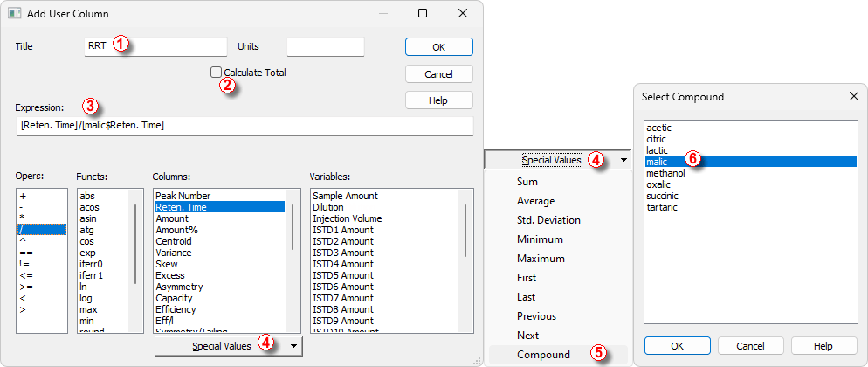868x367 pixels.
Task: Click OK in Select Compound dialog
Action: (678, 346)
